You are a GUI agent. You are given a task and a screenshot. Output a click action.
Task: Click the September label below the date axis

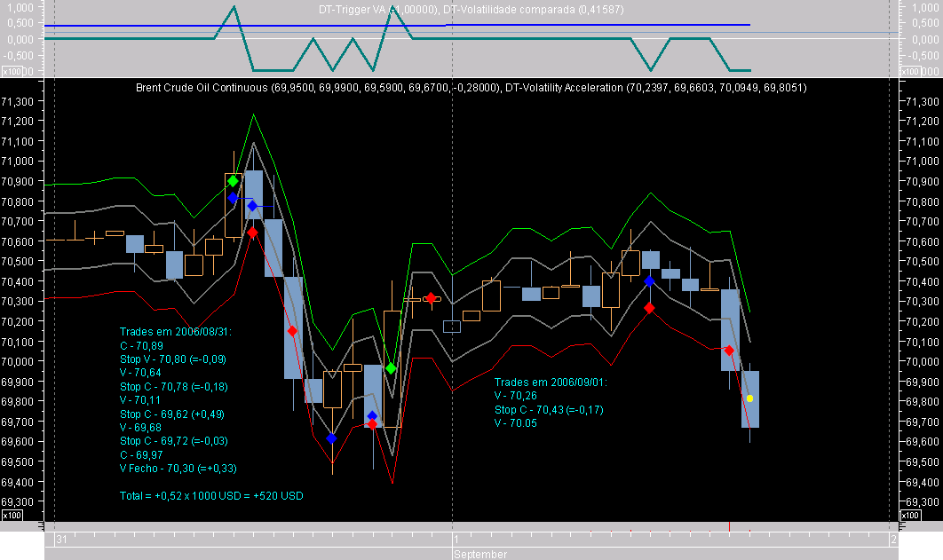click(479, 553)
